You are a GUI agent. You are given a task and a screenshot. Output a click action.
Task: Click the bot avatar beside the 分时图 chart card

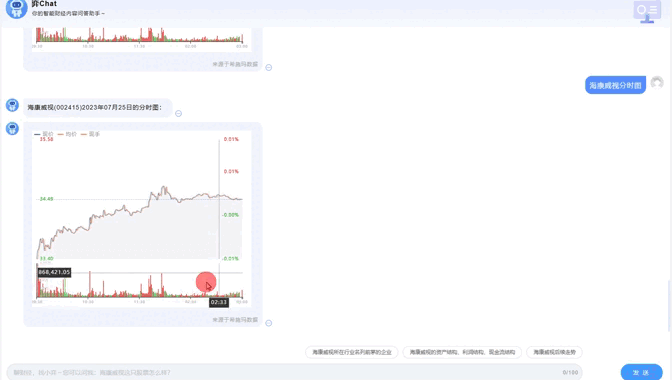(x=12, y=129)
